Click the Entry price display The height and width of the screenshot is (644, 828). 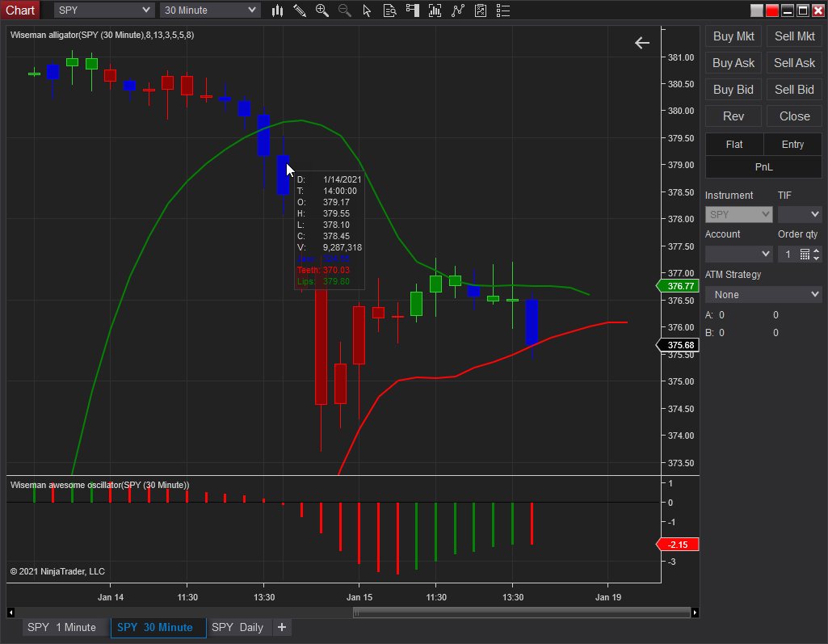[x=792, y=144]
